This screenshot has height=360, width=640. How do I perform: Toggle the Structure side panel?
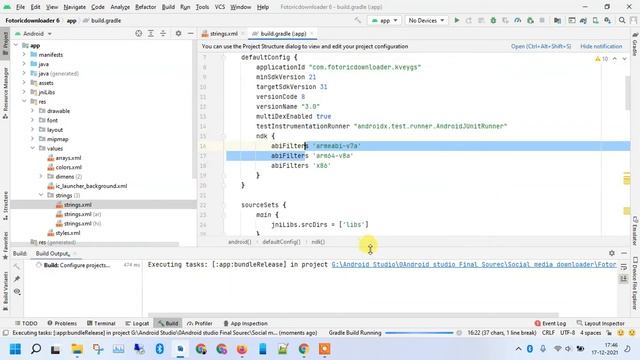tap(5, 206)
